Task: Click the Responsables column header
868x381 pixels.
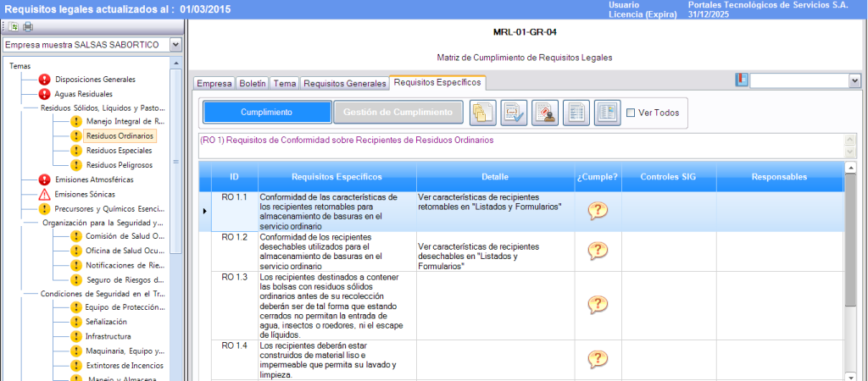Action: (x=779, y=177)
